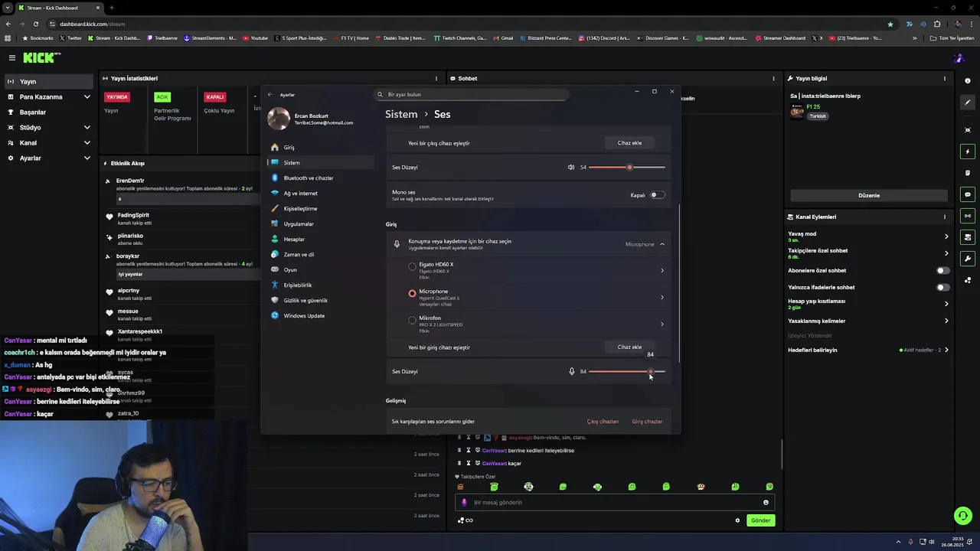Viewport: 980px width, 551px height.
Task: Click the green help bubble icon
Action: click(963, 516)
